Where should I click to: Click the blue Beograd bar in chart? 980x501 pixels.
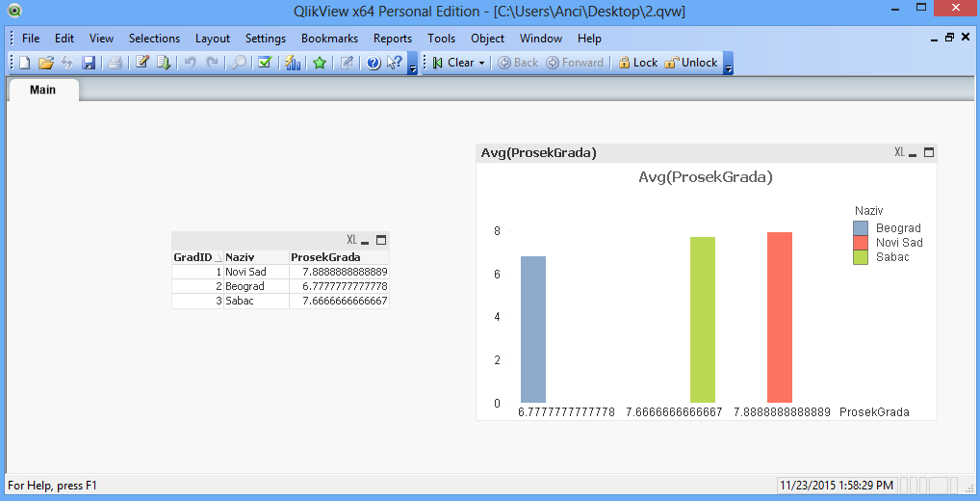pos(533,330)
